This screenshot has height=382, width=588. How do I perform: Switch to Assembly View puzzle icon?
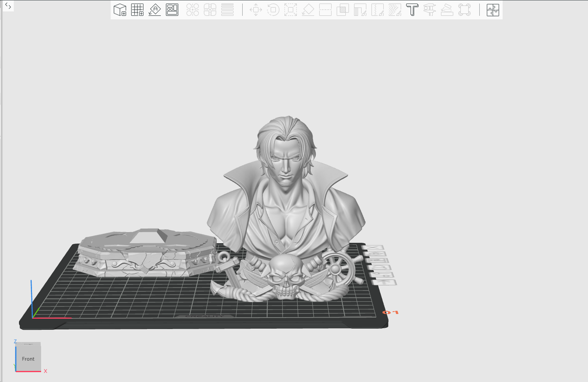coord(493,10)
